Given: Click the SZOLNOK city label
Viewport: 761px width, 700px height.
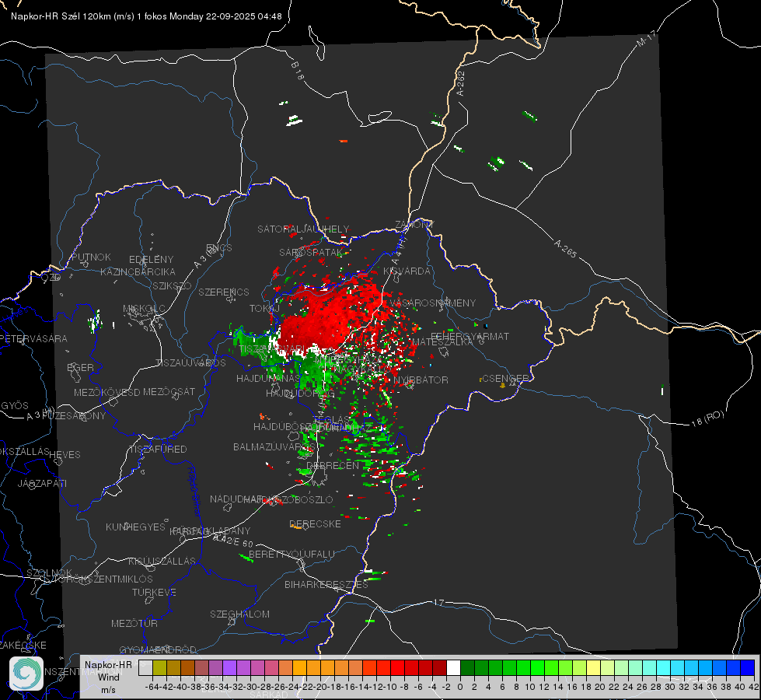Looking at the screenshot, I should coord(49,572).
